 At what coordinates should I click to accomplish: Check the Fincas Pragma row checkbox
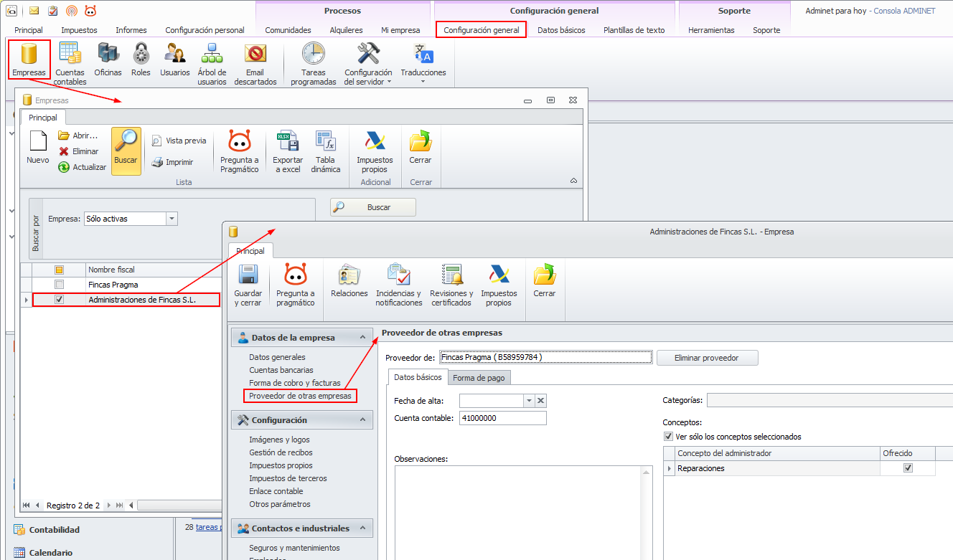[x=60, y=285]
